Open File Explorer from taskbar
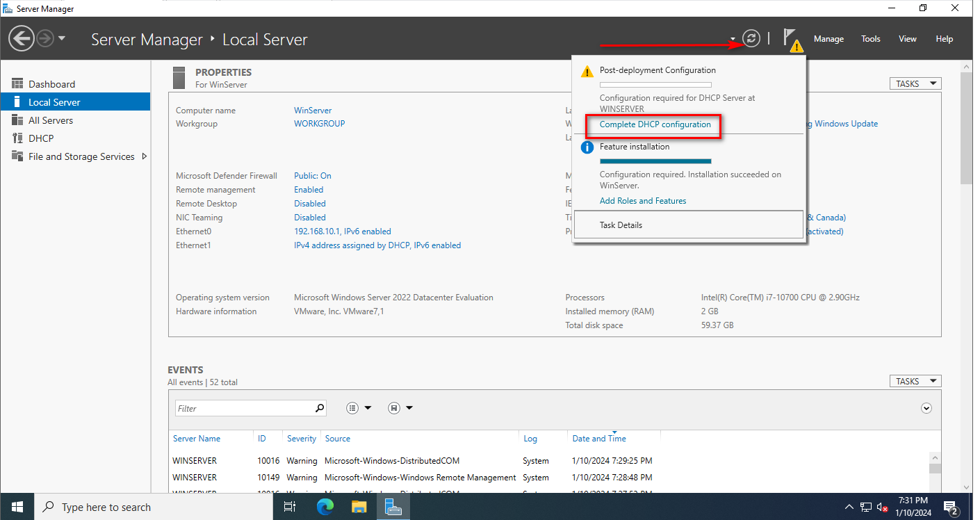This screenshot has width=980, height=520. tap(359, 507)
